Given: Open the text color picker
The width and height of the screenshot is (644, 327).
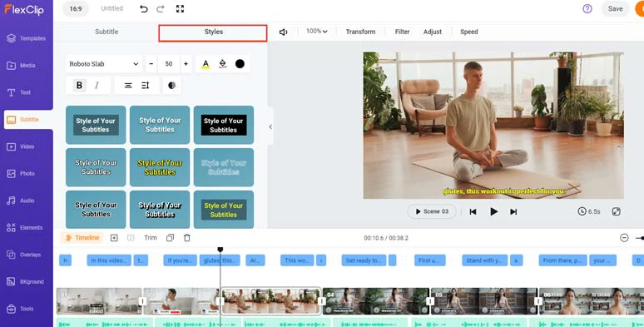Looking at the screenshot, I should click(206, 64).
